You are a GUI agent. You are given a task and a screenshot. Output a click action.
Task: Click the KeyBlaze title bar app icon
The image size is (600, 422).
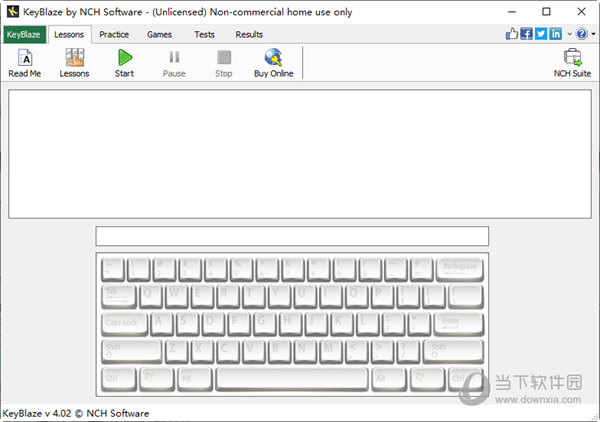tap(13, 11)
